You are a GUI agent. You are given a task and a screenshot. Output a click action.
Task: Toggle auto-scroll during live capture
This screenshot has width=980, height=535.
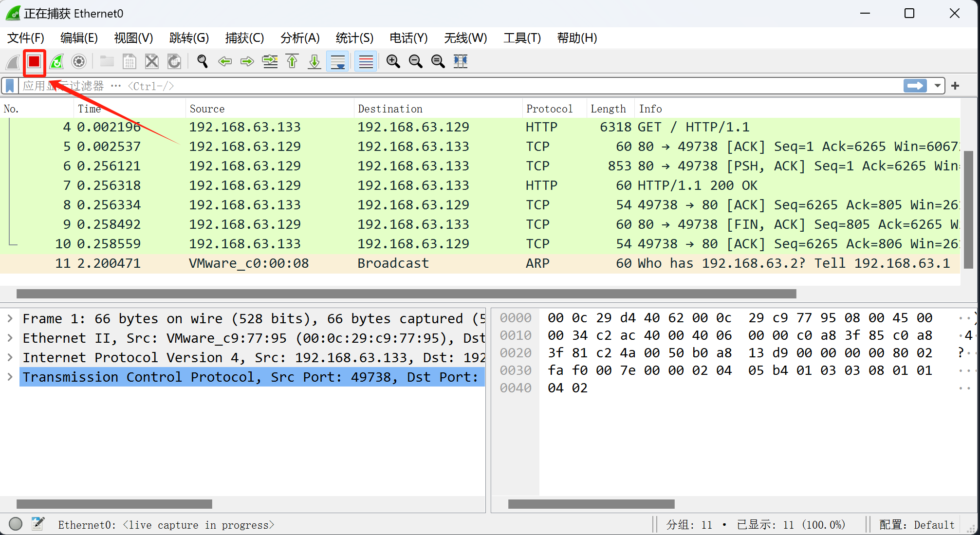point(337,61)
